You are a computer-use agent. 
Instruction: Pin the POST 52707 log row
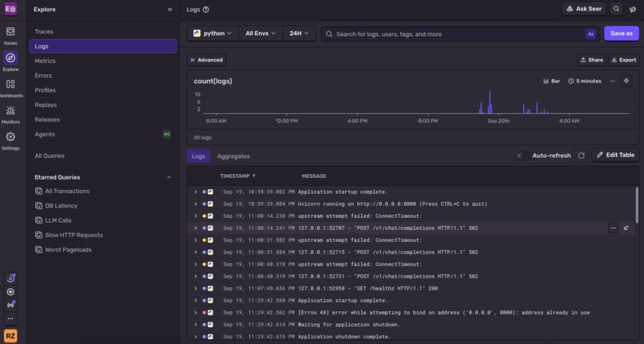coord(626,228)
